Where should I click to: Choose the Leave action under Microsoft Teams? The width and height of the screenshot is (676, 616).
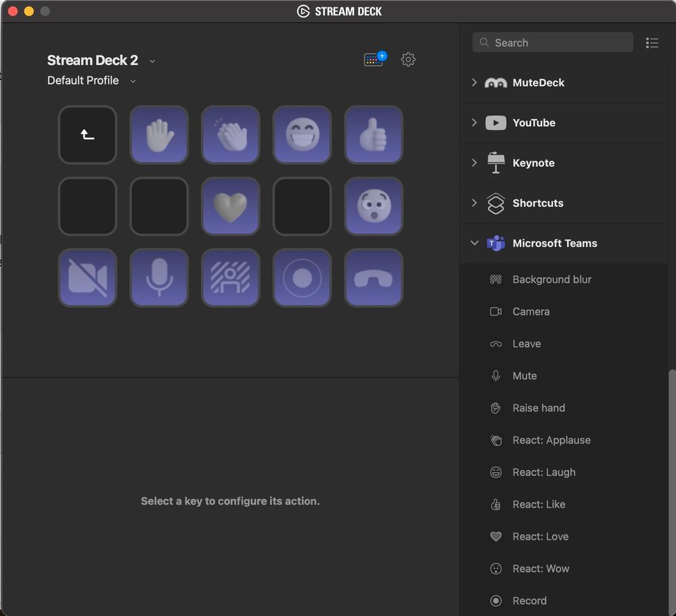(x=525, y=343)
